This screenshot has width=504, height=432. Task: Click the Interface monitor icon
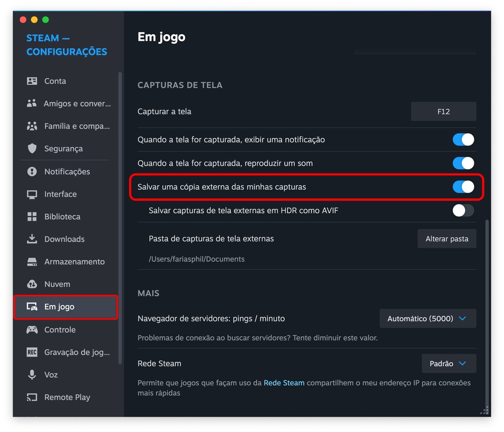pos(32,194)
